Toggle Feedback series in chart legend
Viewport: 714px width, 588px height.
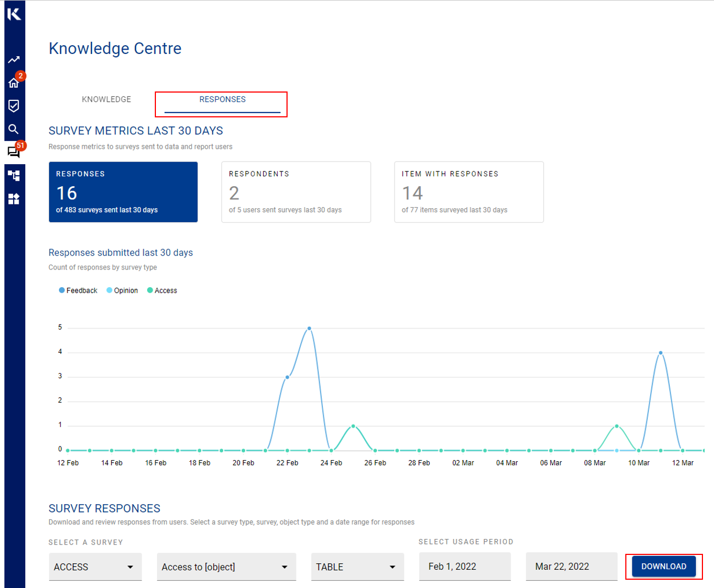78,290
